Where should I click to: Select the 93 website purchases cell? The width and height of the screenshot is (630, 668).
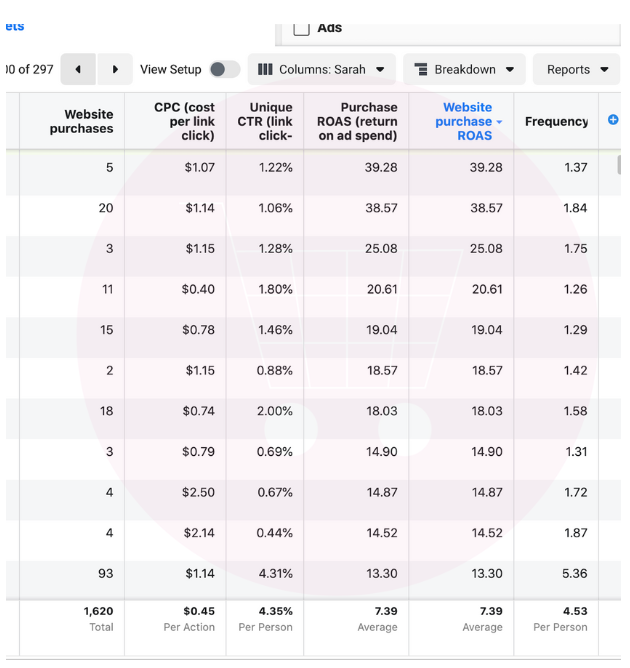point(106,573)
